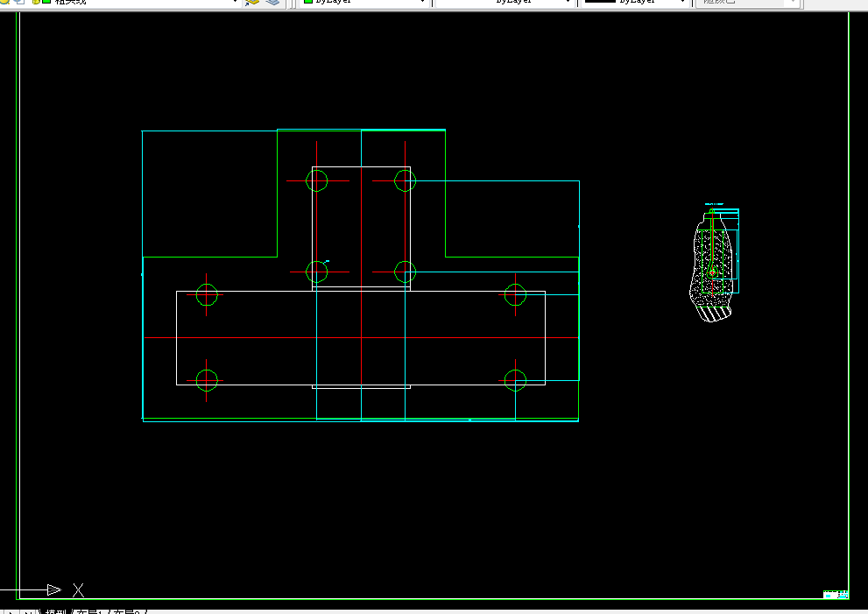Click the Layer Previous stacked-sheets icon
This screenshot has width=868, height=614.
pos(272,3)
